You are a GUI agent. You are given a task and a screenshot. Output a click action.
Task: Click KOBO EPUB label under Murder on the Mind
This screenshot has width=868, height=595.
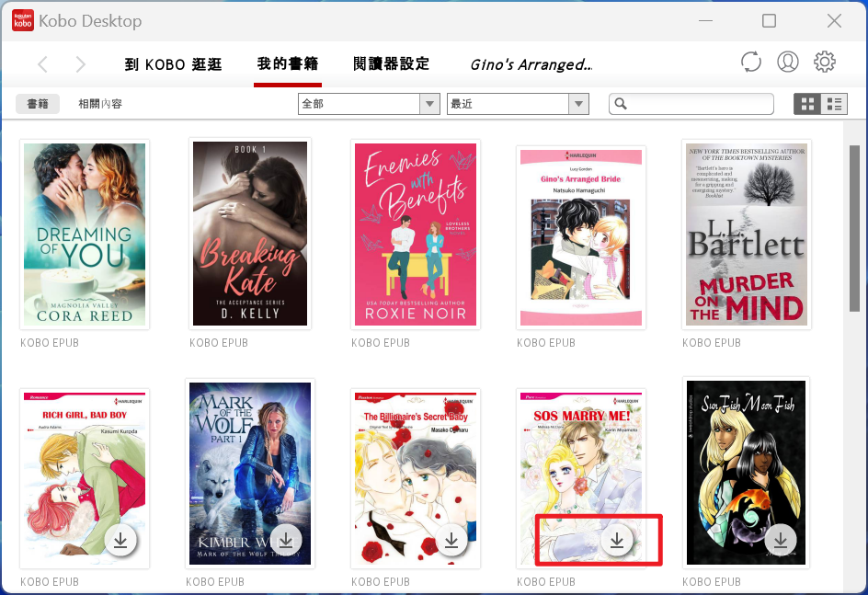click(x=712, y=343)
